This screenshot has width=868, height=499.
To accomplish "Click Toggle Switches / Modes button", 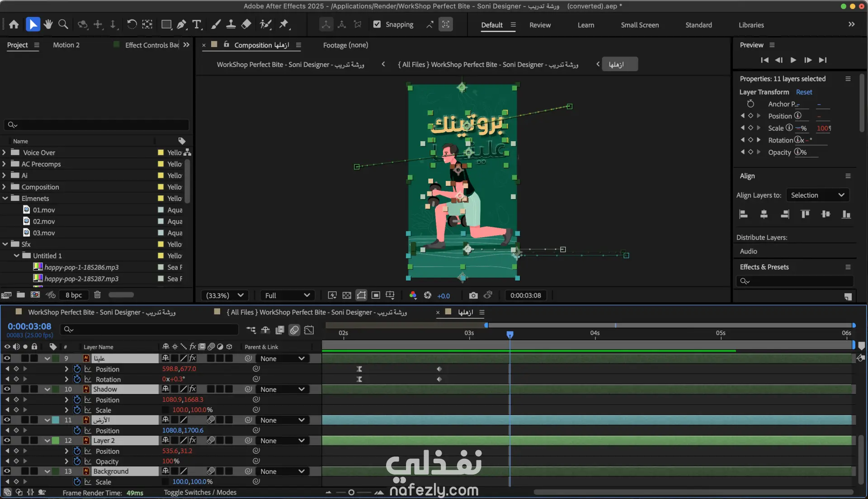I will point(200,492).
